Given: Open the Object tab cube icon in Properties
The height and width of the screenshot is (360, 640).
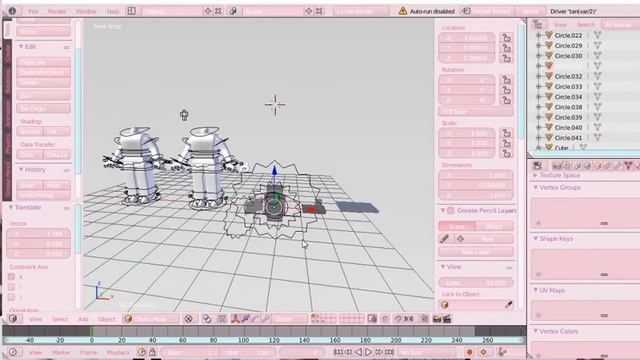Looking at the screenshot, I should (x=598, y=165).
